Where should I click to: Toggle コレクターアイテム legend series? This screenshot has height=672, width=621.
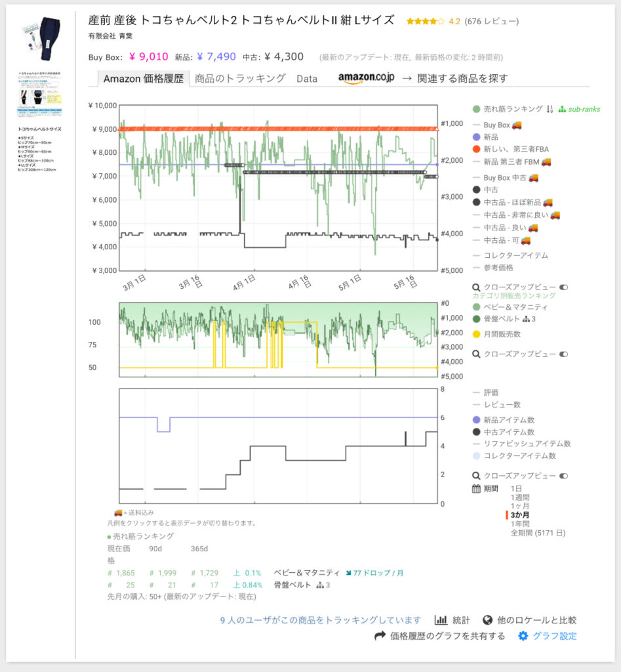point(510,255)
